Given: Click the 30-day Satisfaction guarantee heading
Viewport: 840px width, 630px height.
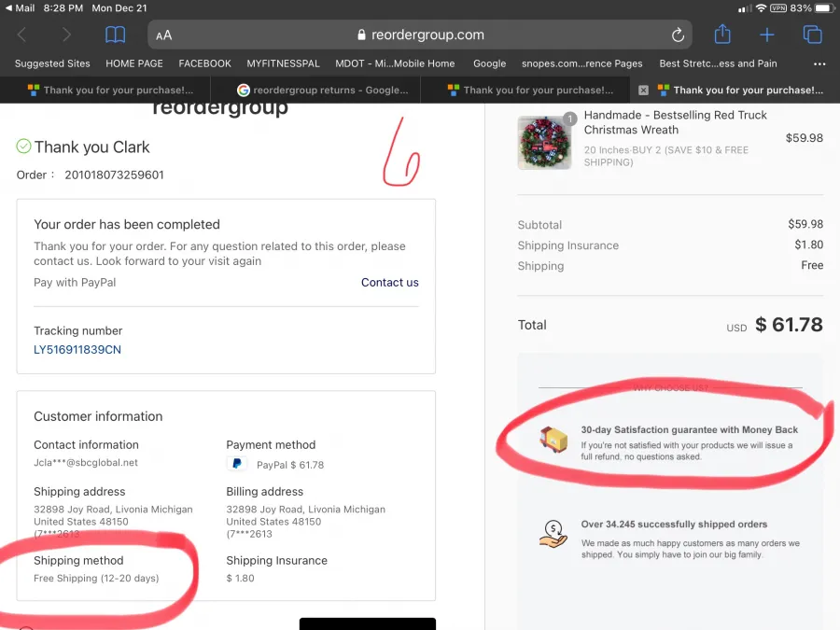Looking at the screenshot, I should (x=690, y=429).
